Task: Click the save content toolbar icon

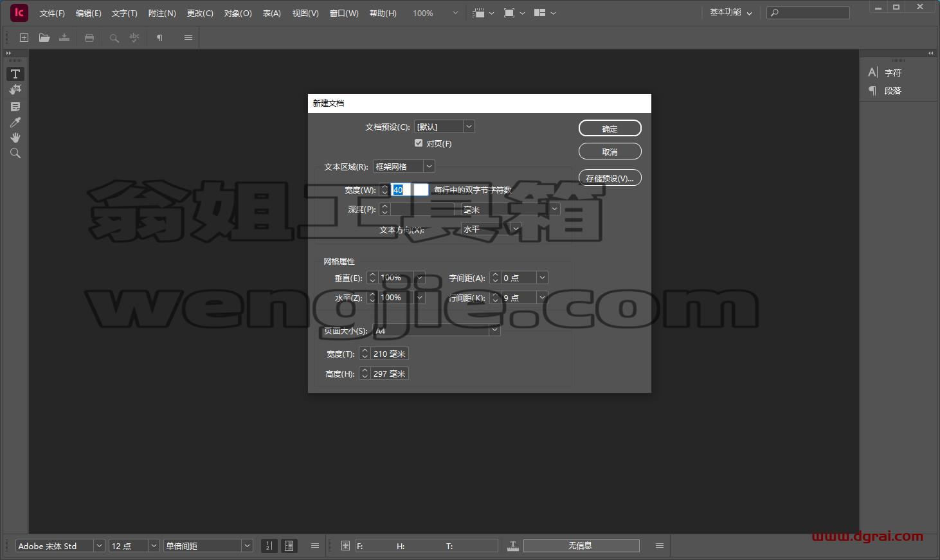Action: 64,38
